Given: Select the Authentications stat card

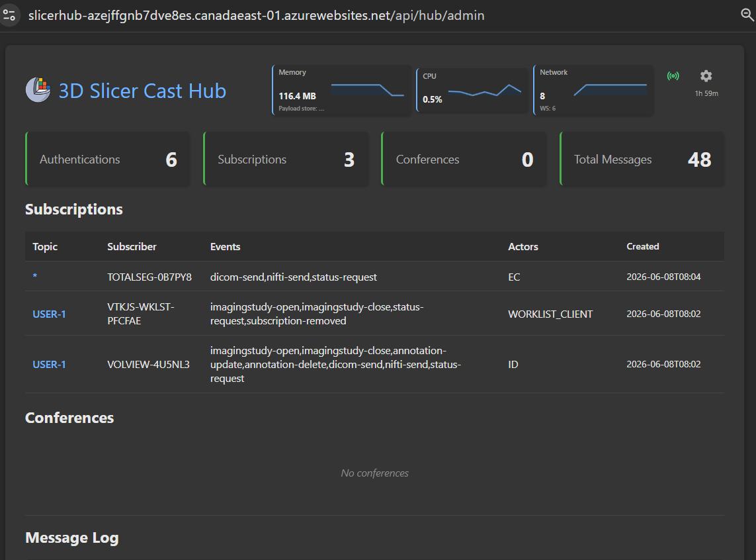Looking at the screenshot, I should (x=108, y=159).
